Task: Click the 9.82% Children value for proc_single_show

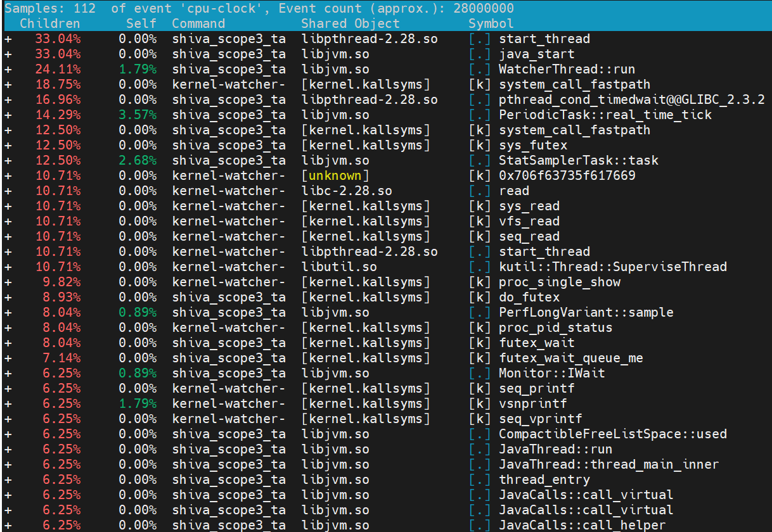Action: click(61, 282)
